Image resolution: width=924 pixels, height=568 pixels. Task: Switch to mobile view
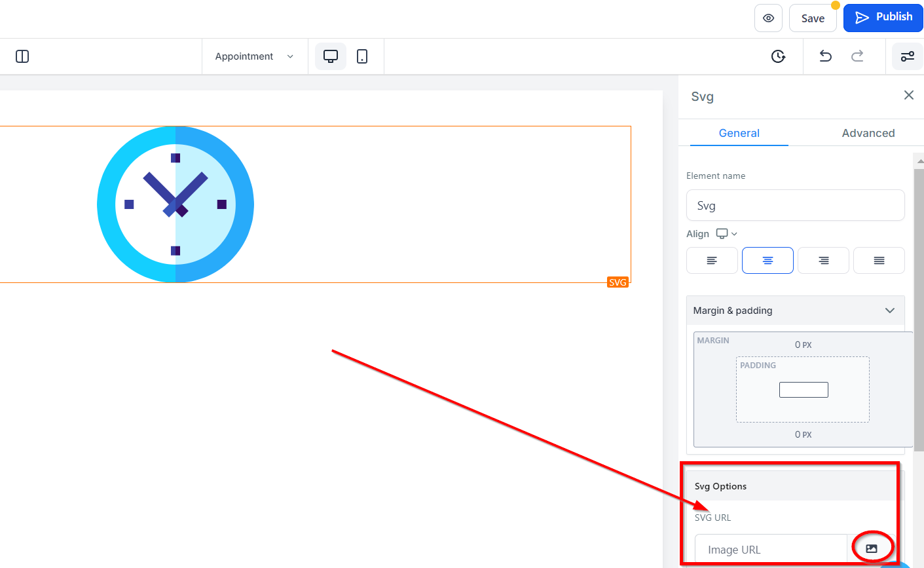pos(362,56)
